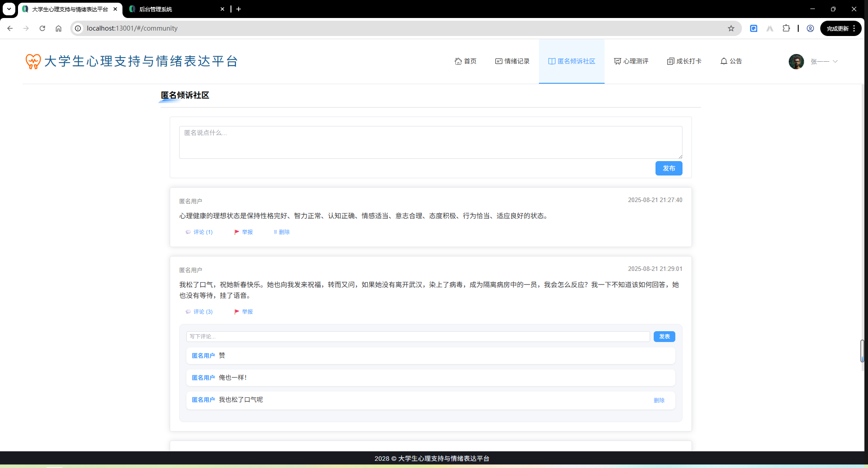Click the home icon beside 首页
868x468 pixels.
pos(457,61)
